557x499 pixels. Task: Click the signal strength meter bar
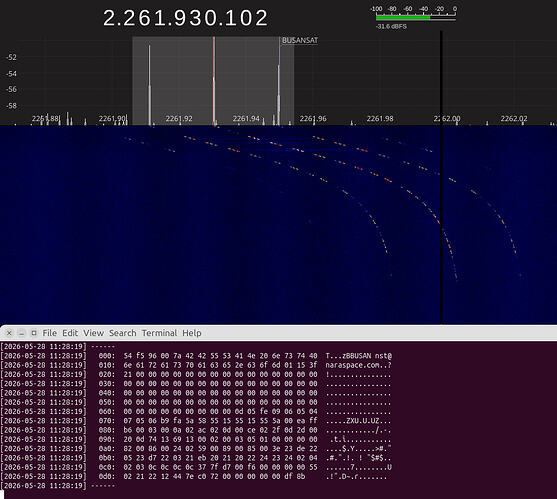tap(416, 17)
